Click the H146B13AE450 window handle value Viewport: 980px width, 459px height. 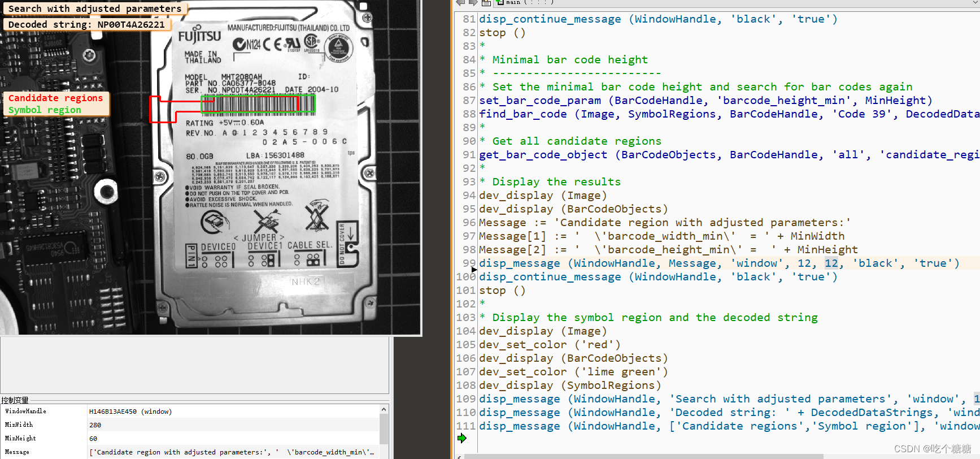coord(130,412)
